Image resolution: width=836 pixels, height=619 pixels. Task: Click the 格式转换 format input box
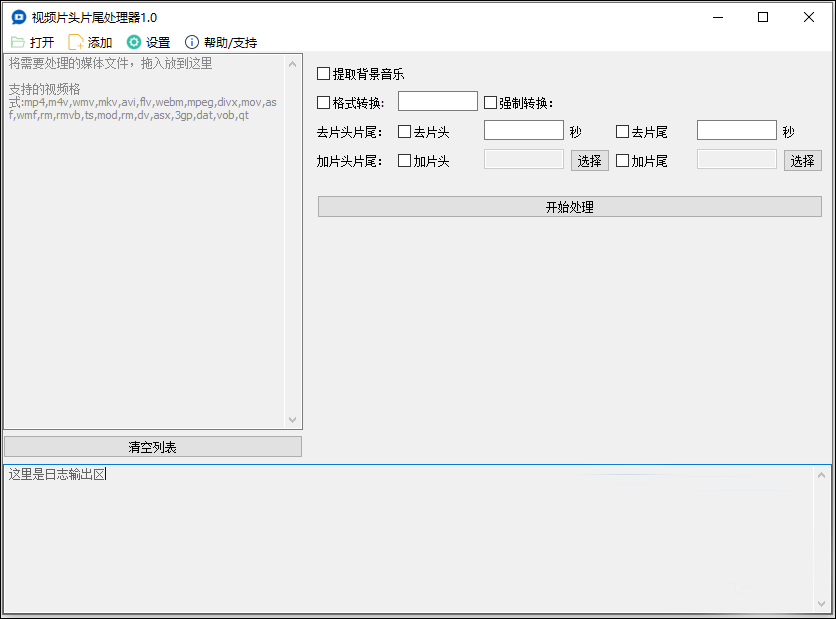(438, 101)
